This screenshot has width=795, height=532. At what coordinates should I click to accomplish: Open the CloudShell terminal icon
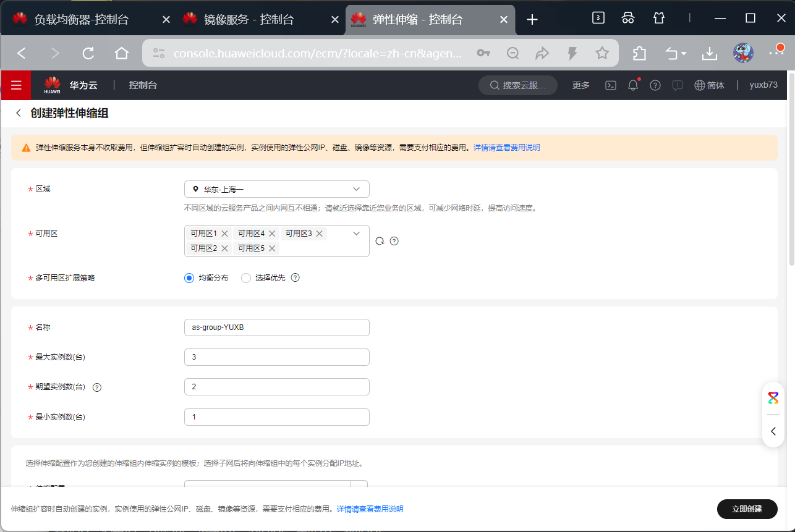610,85
